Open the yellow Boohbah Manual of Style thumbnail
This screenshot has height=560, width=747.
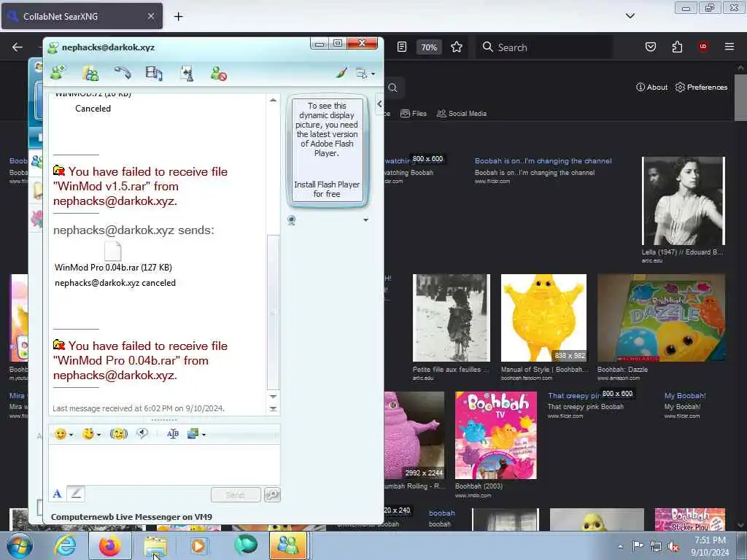[543, 318]
